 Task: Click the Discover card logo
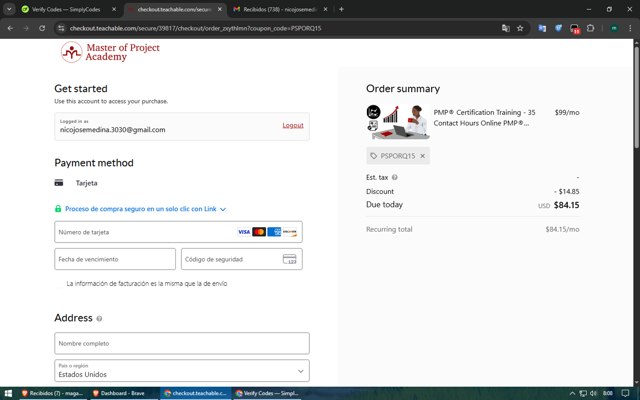[x=290, y=232]
